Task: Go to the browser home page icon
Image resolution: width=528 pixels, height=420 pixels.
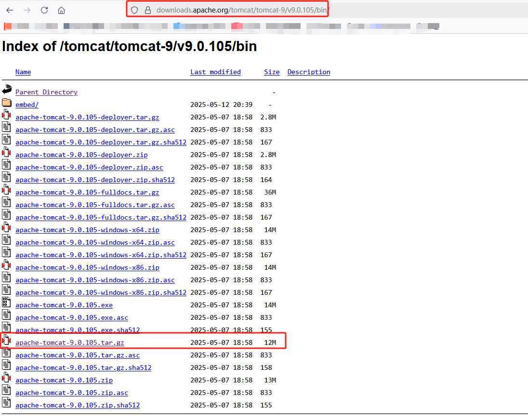Action: pyautogui.click(x=61, y=10)
